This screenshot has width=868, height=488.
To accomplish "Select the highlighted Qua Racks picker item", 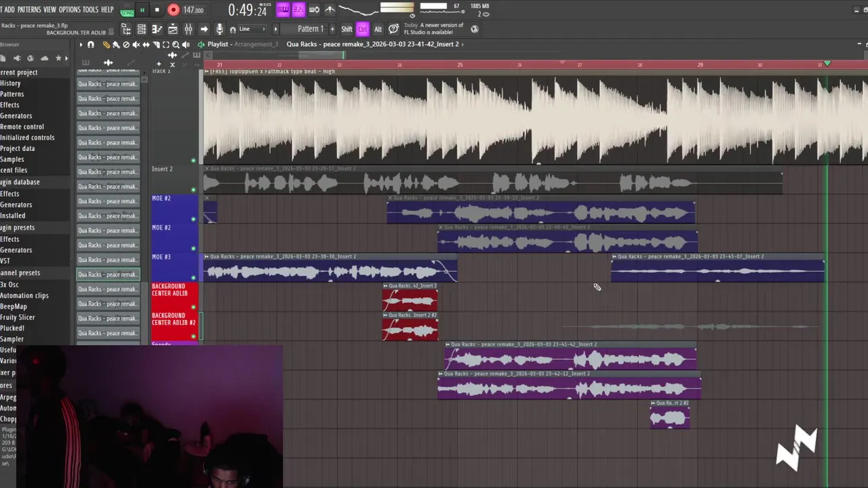I will coord(108,274).
